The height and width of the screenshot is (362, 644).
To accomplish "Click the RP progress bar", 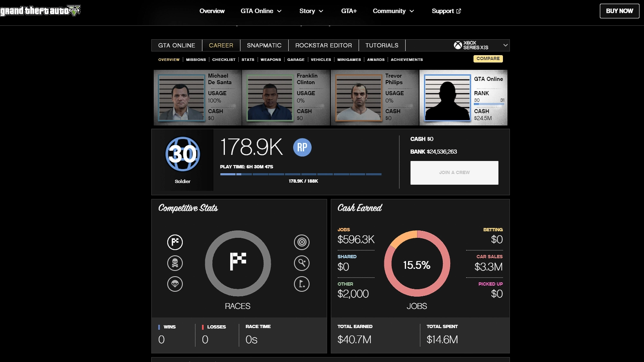I will click(301, 174).
